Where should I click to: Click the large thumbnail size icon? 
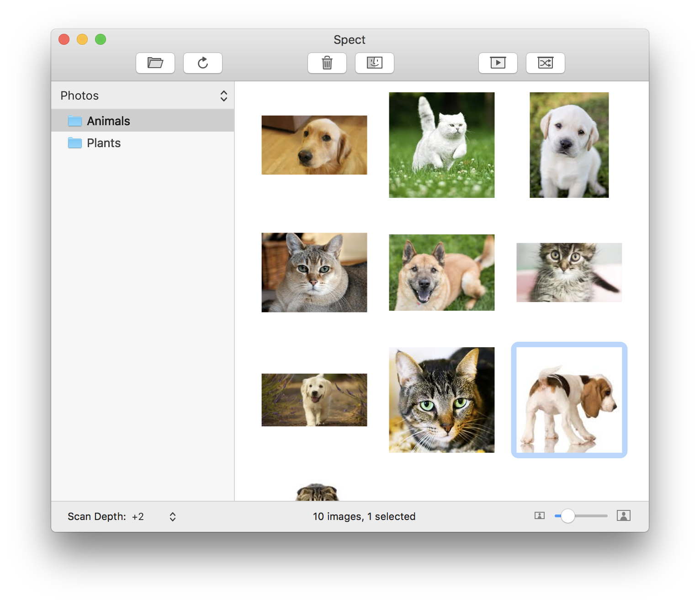point(624,516)
